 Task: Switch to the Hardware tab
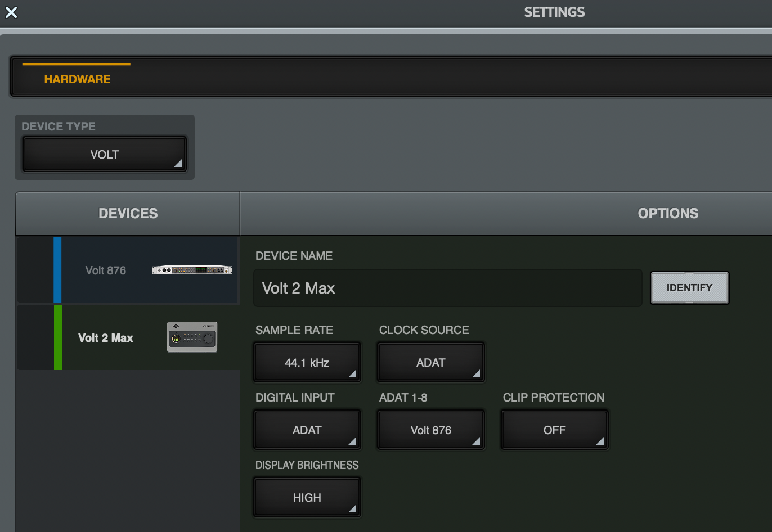(x=77, y=79)
